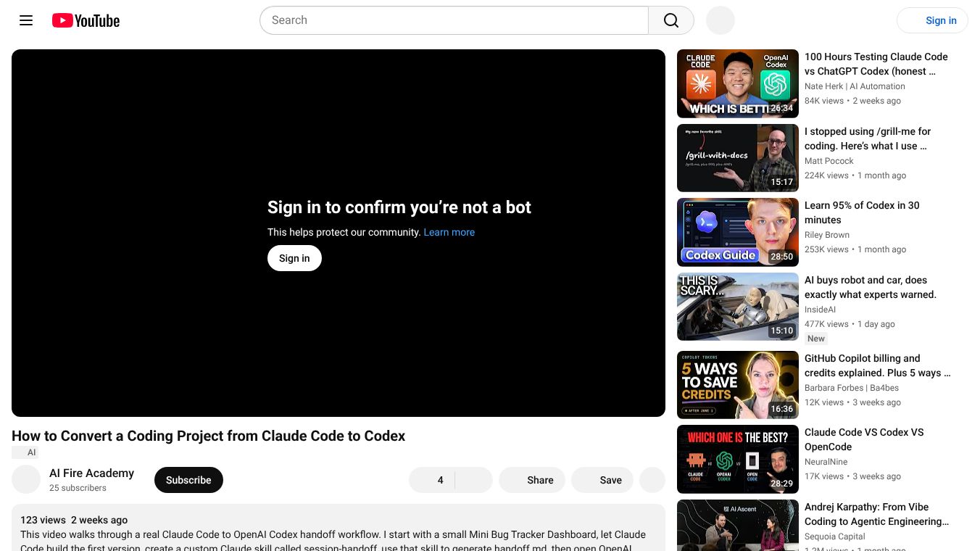
Task: Save video to a playlist
Action: point(602,480)
